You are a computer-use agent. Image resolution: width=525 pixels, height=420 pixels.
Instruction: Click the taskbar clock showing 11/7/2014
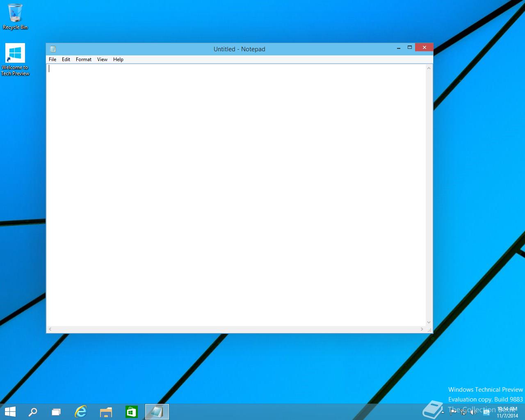[x=507, y=412]
